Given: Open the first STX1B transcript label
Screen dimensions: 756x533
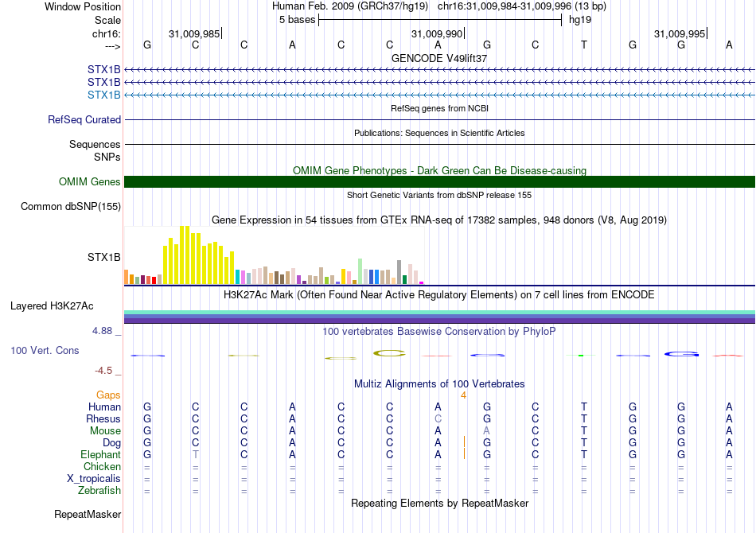Looking at the screenshot, I should (x=103, y=70).
